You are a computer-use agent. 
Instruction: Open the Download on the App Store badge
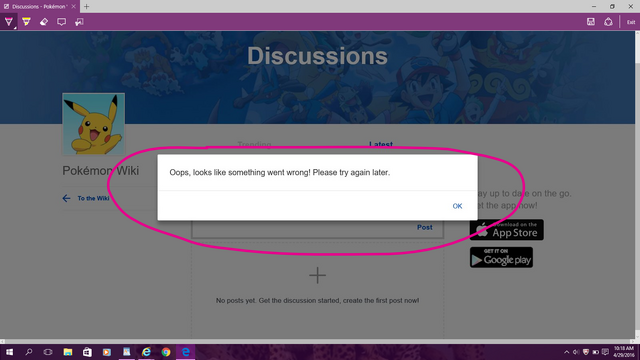[x=507, y=230]
